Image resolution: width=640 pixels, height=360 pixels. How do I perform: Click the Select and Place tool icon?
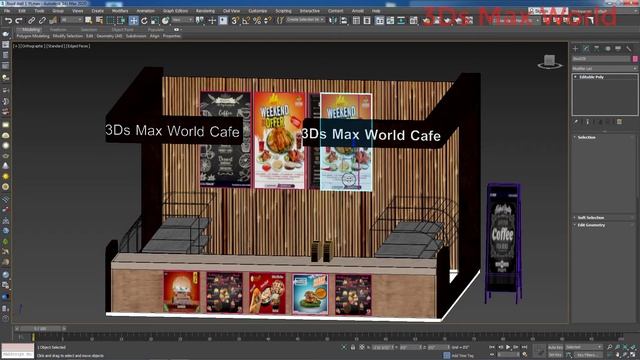pos(165,20)
